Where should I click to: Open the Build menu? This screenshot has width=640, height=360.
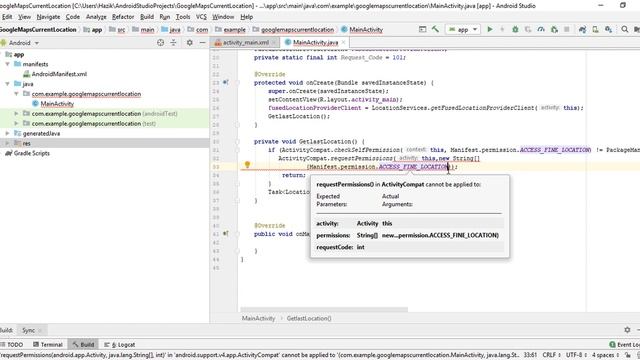tap(147, 17)
